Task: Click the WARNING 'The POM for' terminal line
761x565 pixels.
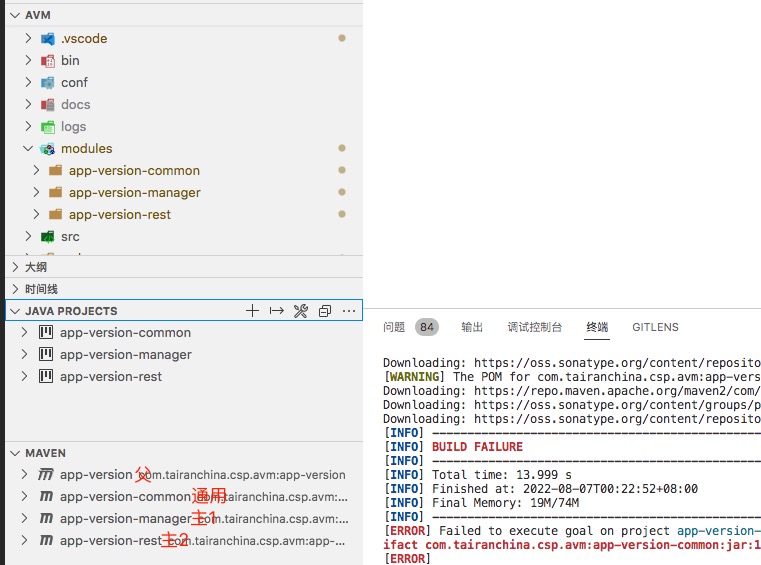Action: pos(572,377)
